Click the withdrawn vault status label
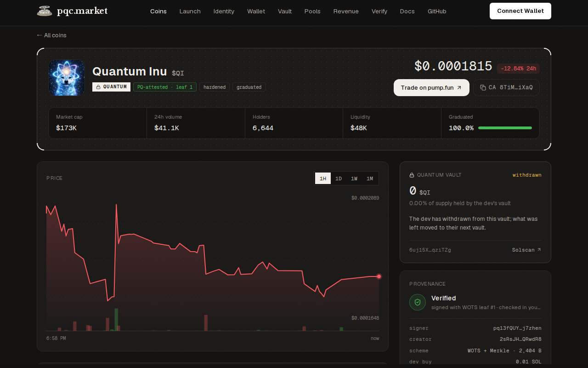 pyautogui.click(x=527, y=175)
